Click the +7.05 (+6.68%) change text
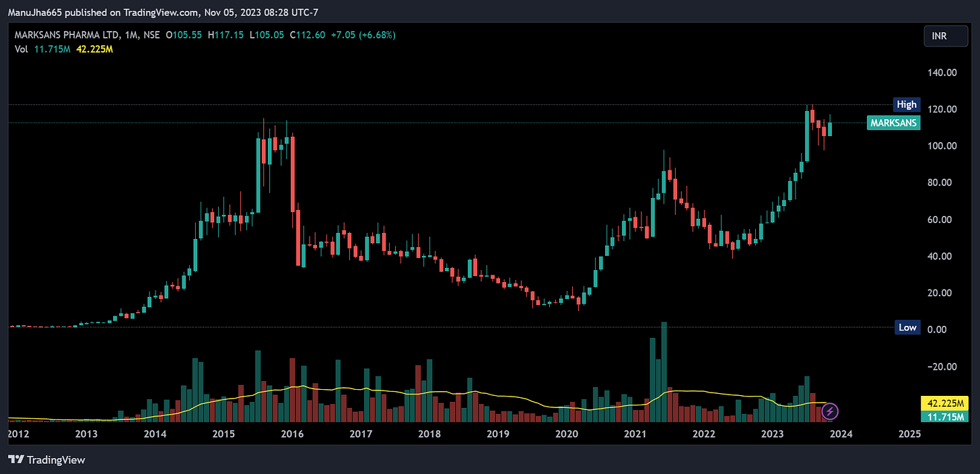 363,35
